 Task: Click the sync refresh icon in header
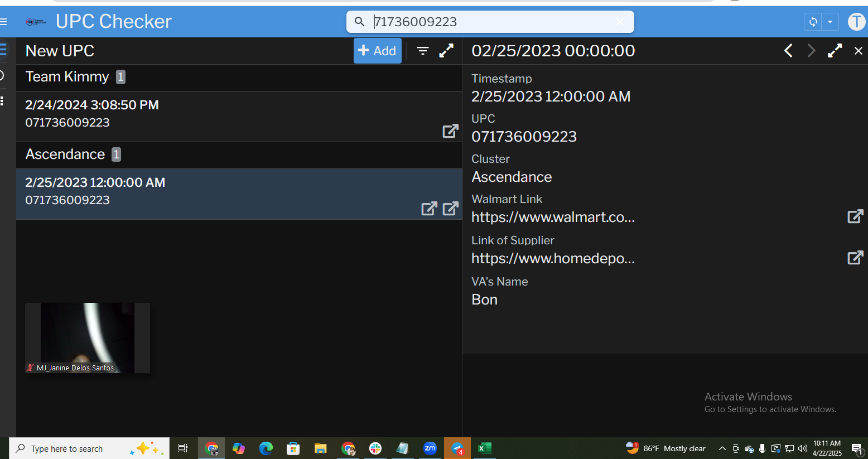813,22
